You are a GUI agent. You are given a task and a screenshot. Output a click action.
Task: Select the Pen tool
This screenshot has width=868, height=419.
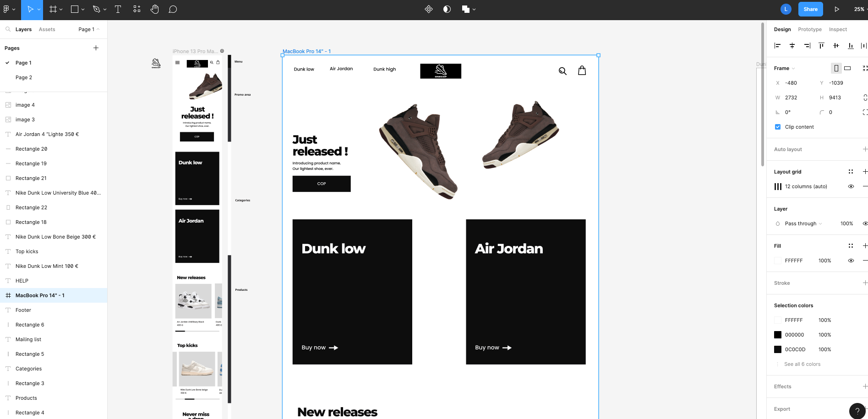tap(96, 9)
